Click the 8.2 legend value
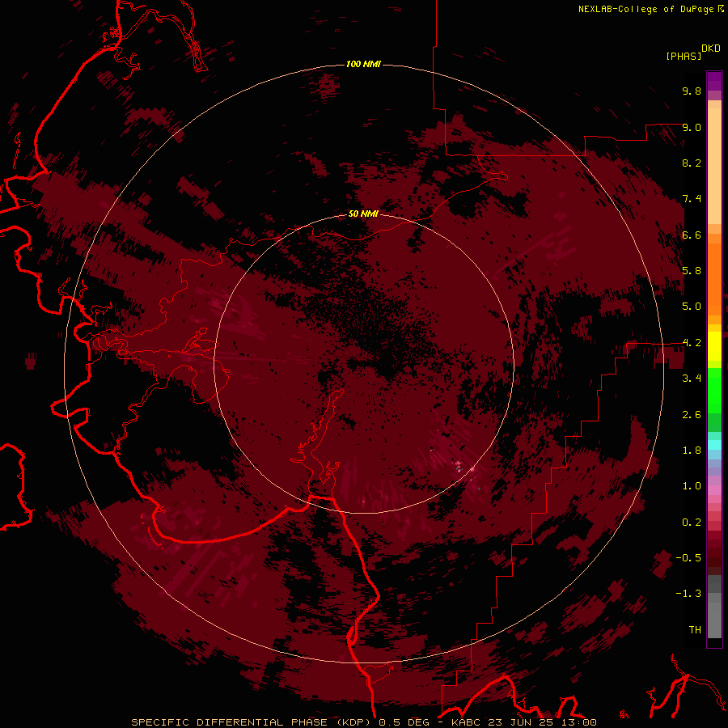The image size is (728, 728). coord(692,163)
